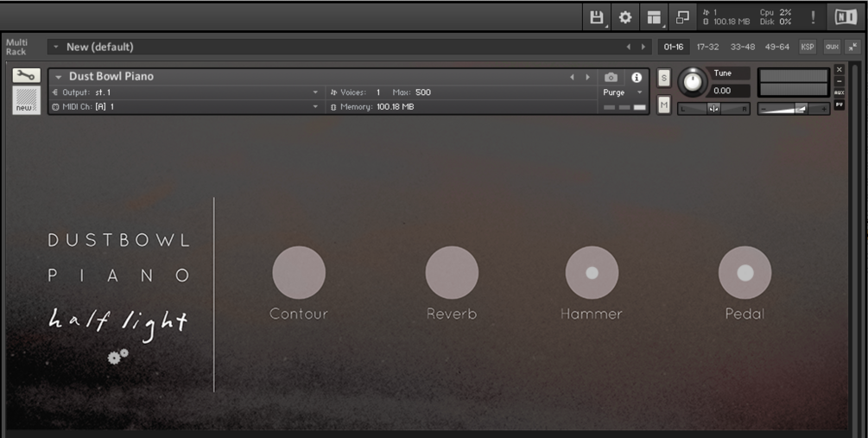Open the MIDI Ch dropdown
The height and width of the screenshot is (438, 868).
click(x=315, y=107)
